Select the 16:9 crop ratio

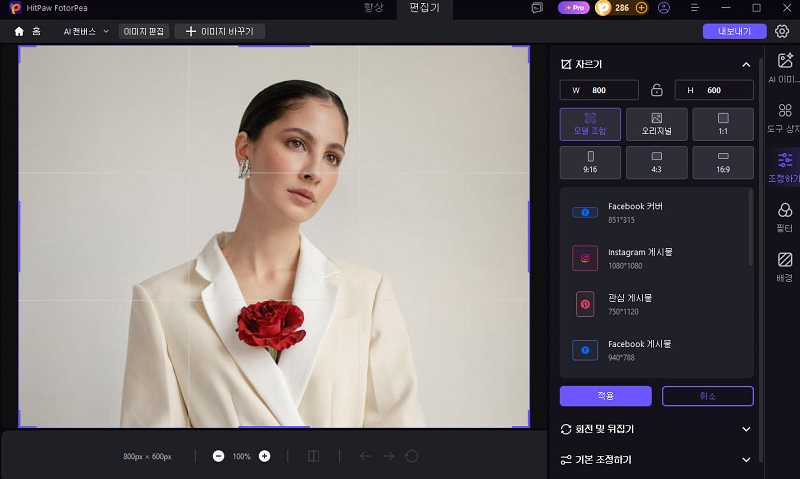point(723,162)
